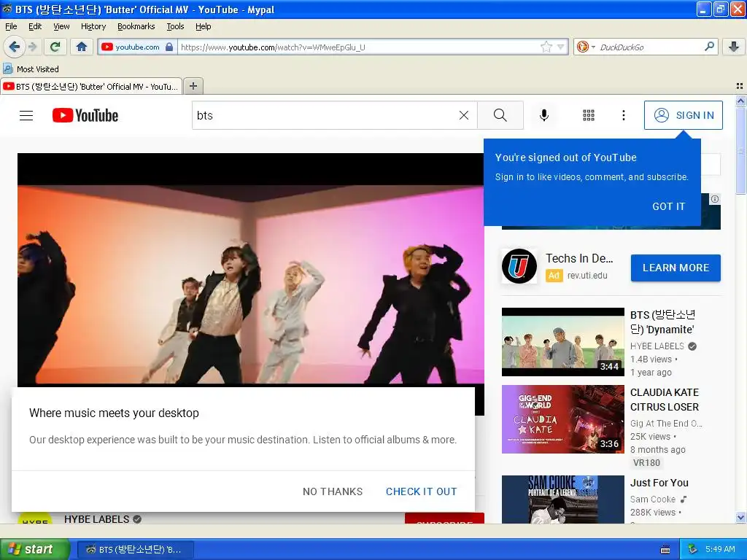This screenshot has width=747, height=560.
Task: Open the YouTube hamburger guide menu
Action: tap(26, 115)
